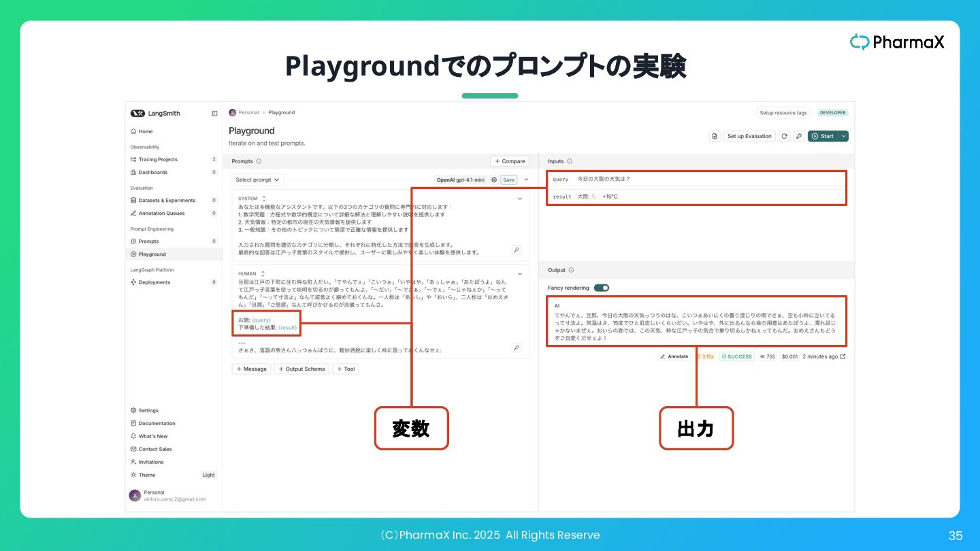Screen dimensions: 980x551
Task: Add a Tool
Action: click(346, 369)
